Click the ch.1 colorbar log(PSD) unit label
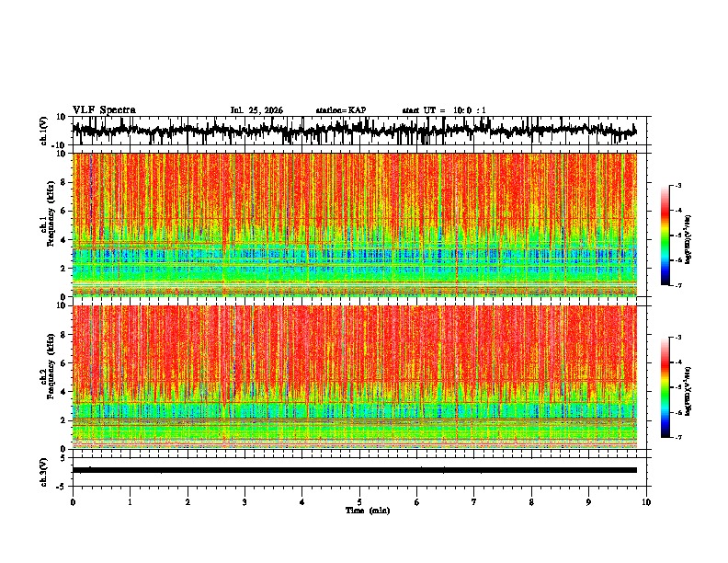 [688, 240]
